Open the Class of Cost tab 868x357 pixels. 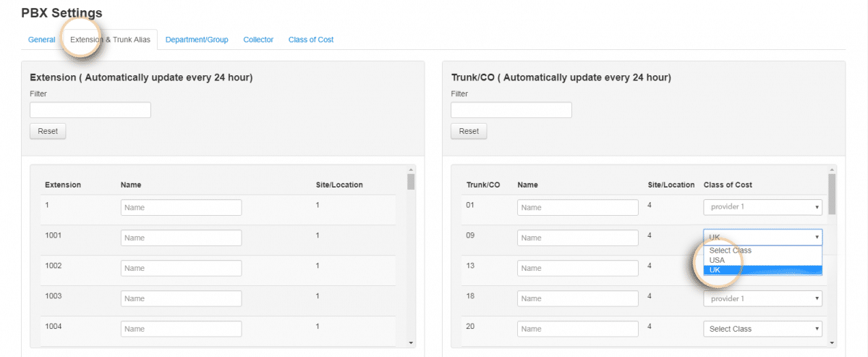click(x=311, y=40)
